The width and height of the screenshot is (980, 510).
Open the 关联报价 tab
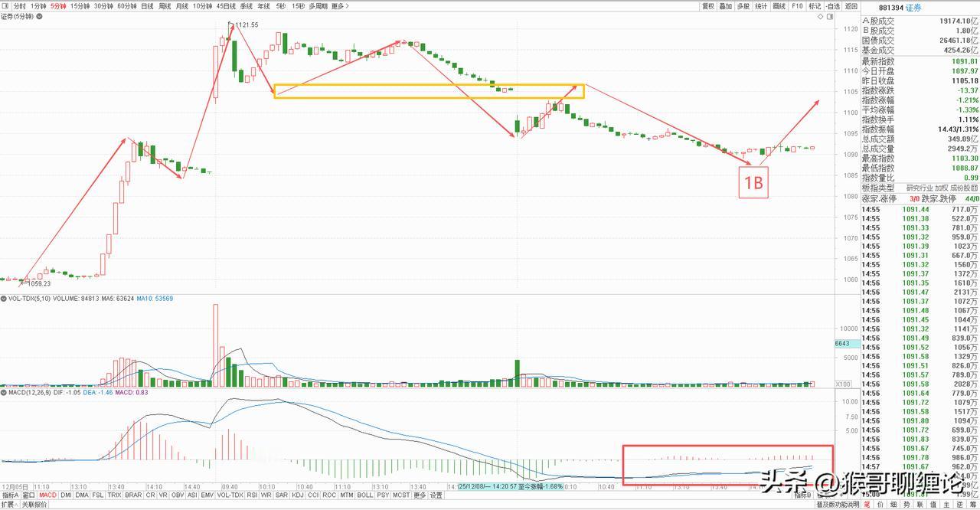[x=34, y=505]
